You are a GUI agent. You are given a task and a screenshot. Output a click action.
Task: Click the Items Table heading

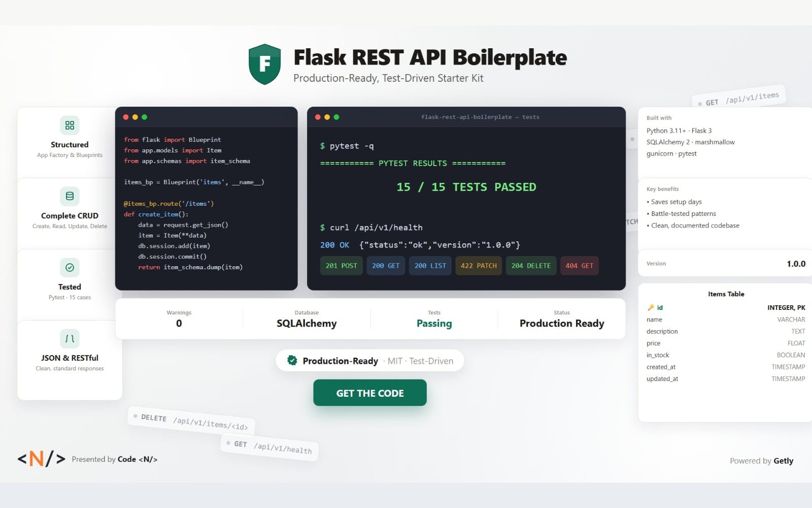(726, 294)
